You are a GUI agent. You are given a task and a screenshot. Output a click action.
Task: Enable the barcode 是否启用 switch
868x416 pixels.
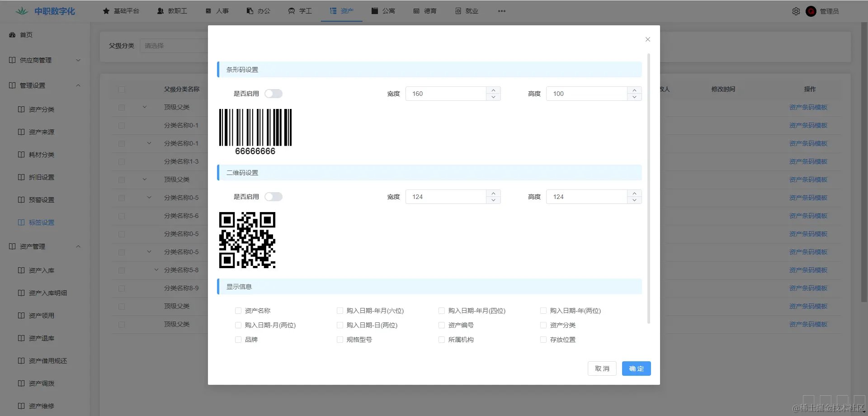(274, 94)
